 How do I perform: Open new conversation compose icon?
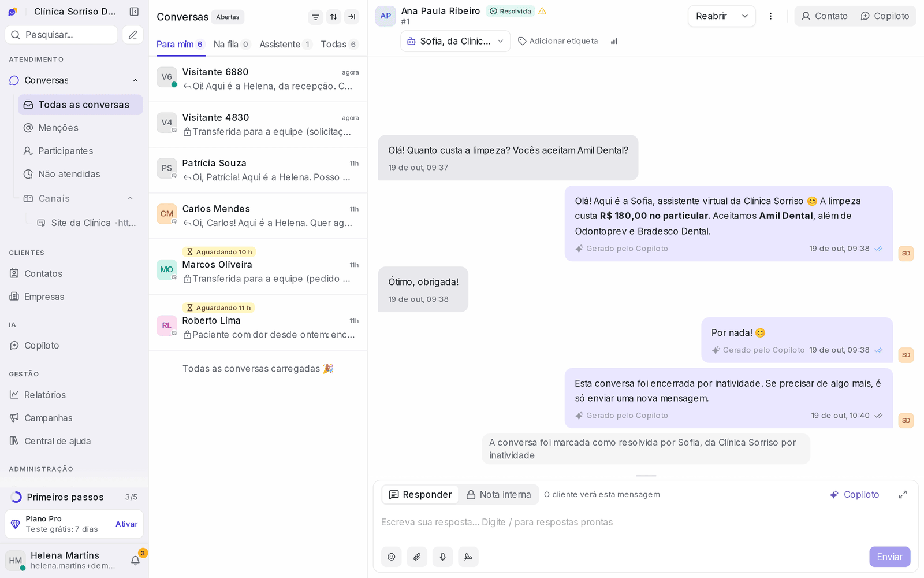pos(133,35)
